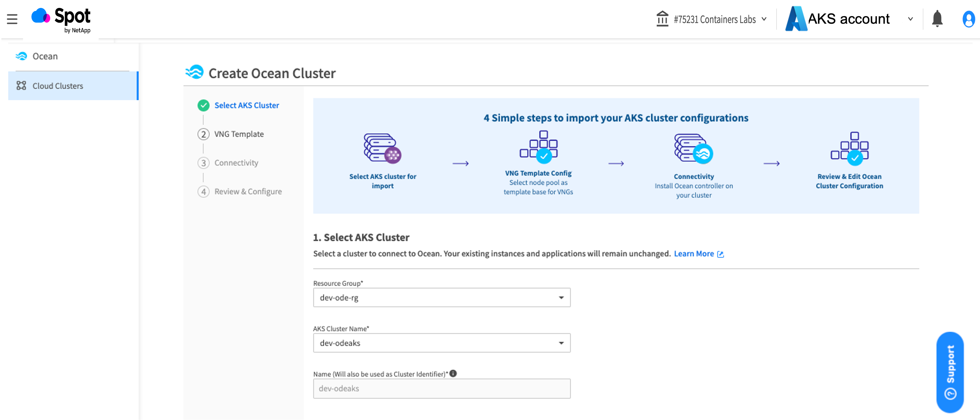Image resolution: width=980 pixels, height=420 pixels.
Task: Click the cluster identifier Name input field
Action: click(441, 388)
